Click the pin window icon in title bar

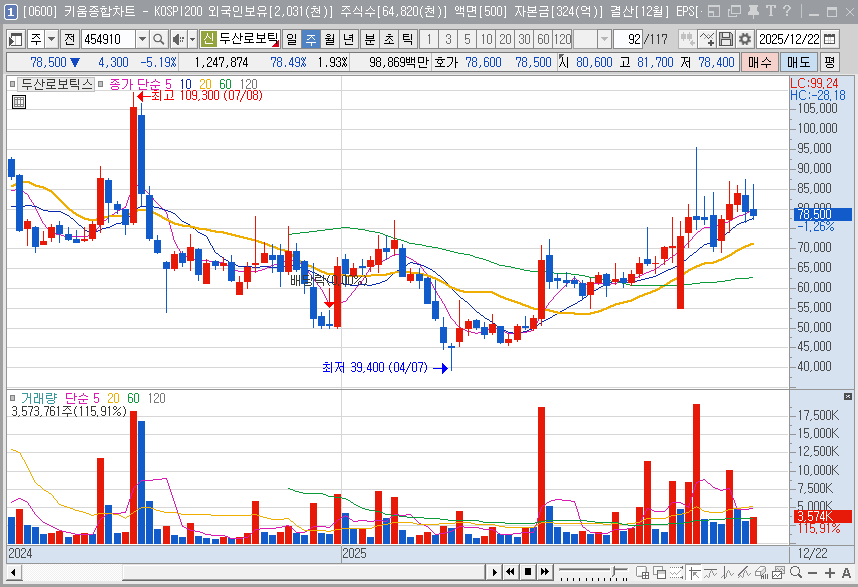tap(753, 11)
